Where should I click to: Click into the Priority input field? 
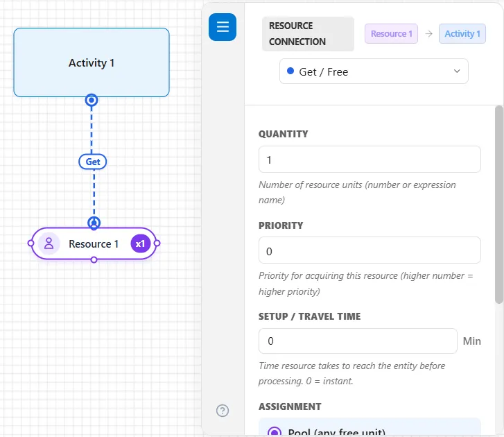(x=370, y=250)
